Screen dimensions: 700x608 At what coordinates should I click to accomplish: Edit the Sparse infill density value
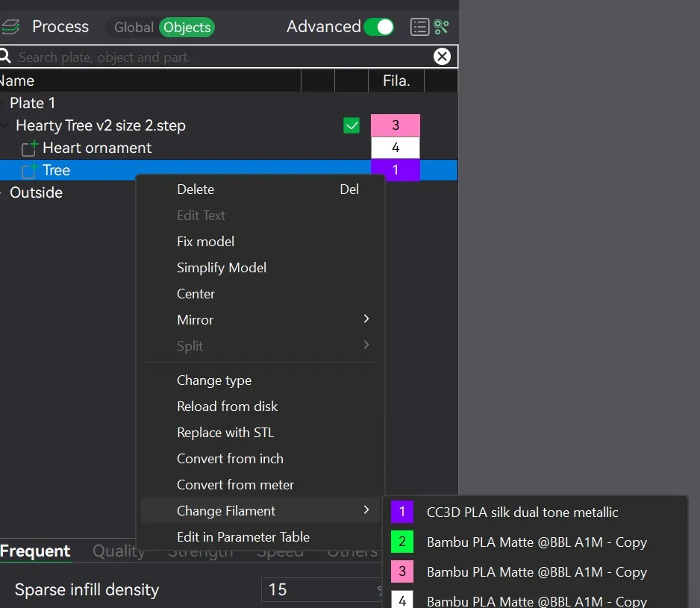coord(322,589)
